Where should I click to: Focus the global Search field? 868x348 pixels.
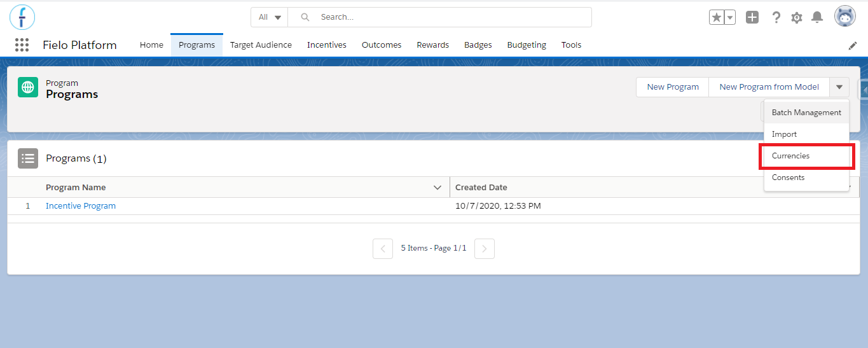[440, 17]
